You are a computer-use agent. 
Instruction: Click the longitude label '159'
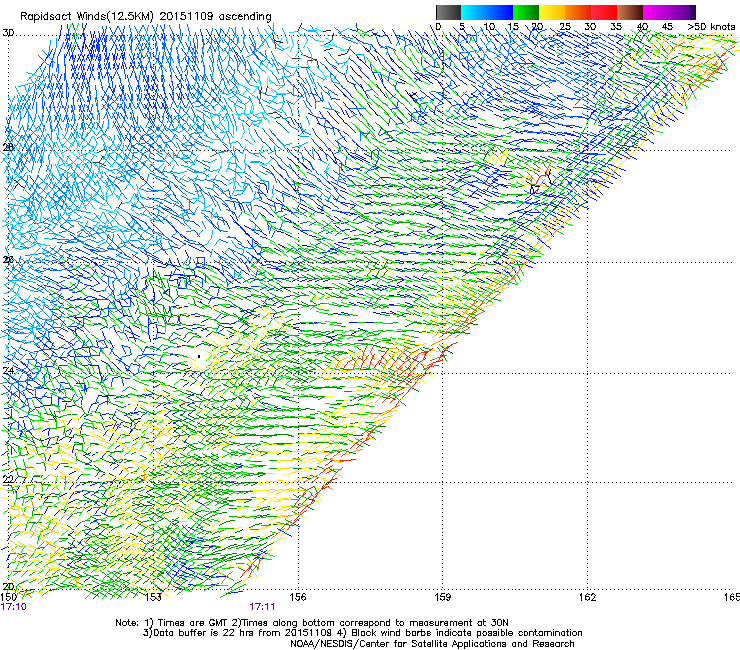[x=443, y=597]
